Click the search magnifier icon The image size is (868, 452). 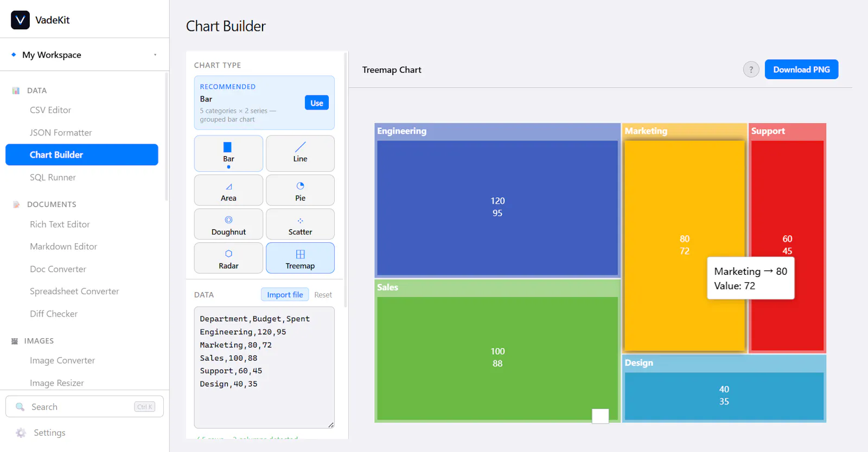click(x=20, y=407)
